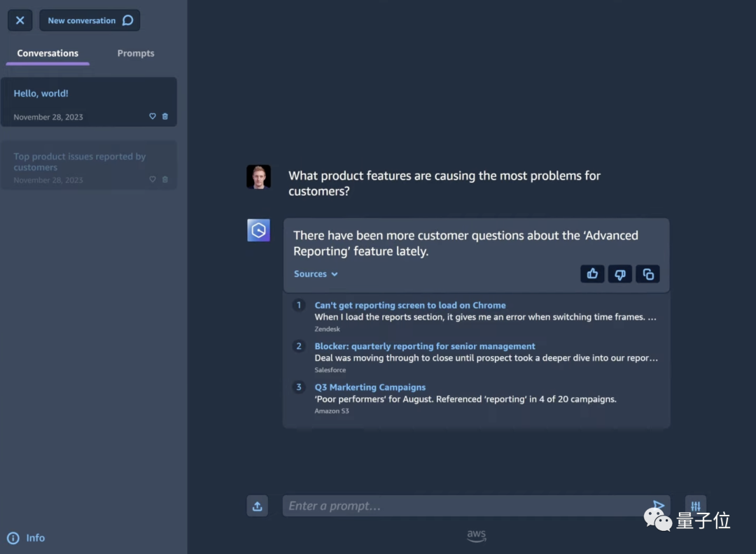This screenshot has width=756, height=554.
Task: Open the settings sliders icon beside prompt
Action: pos(696,506)
